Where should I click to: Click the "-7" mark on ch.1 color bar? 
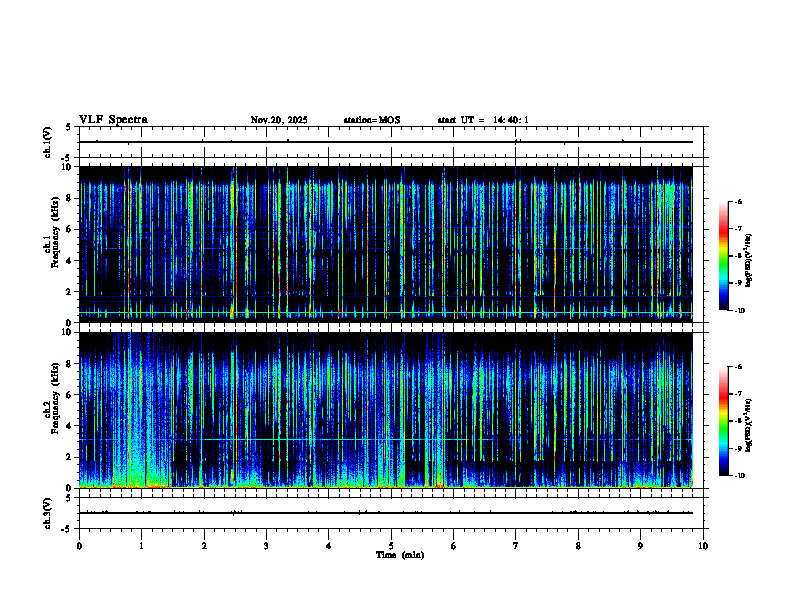point(737,229)
